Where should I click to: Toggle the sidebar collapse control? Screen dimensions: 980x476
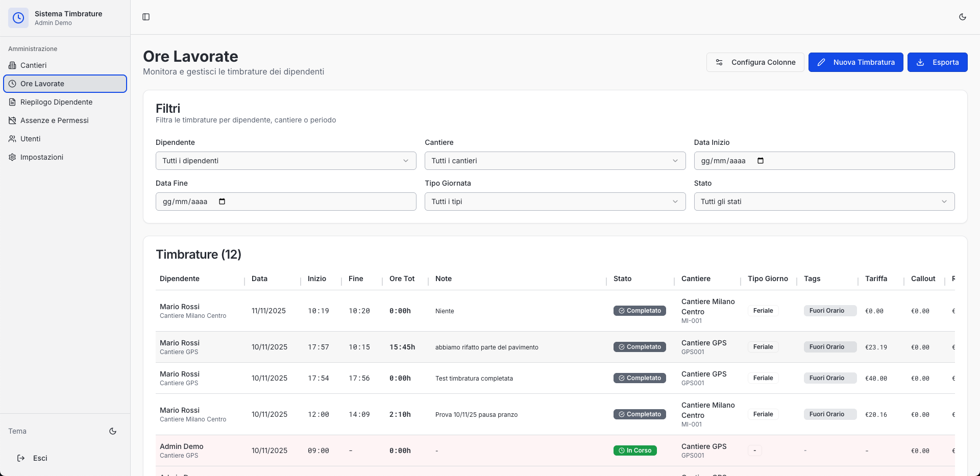(x=146, y=17)
